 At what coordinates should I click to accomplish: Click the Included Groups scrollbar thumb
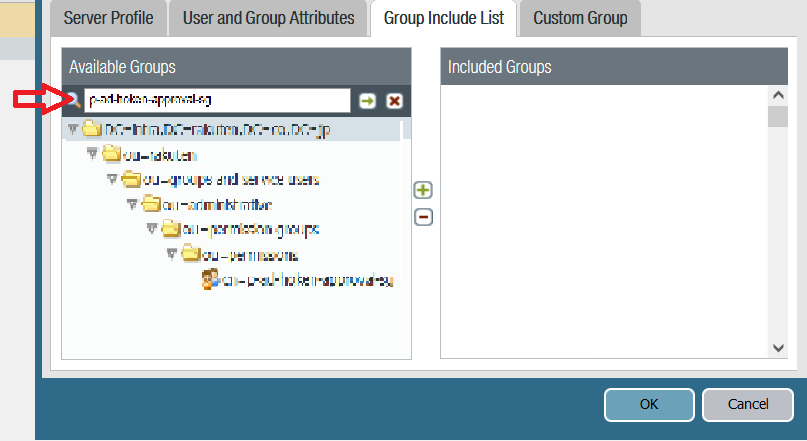click(x=778, y=116)
